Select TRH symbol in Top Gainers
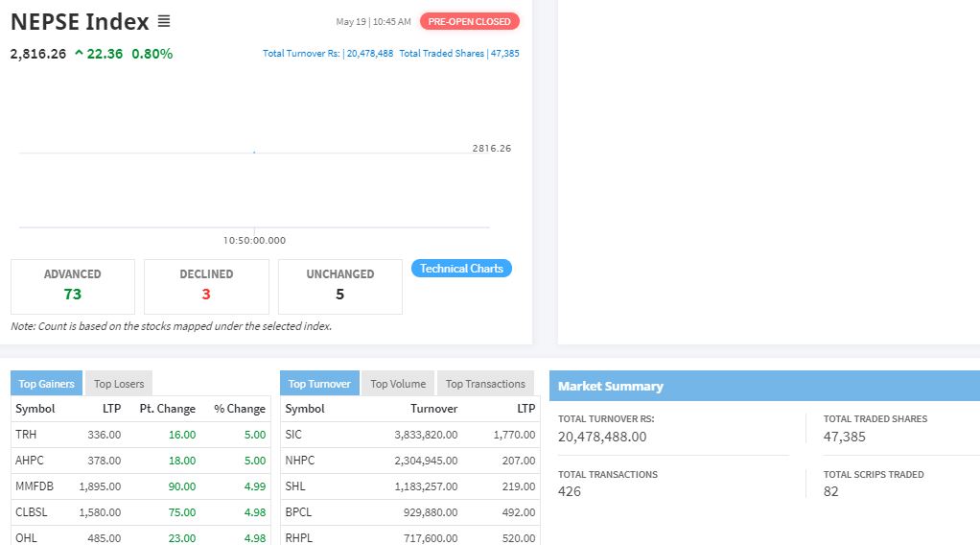 [26, 435]
